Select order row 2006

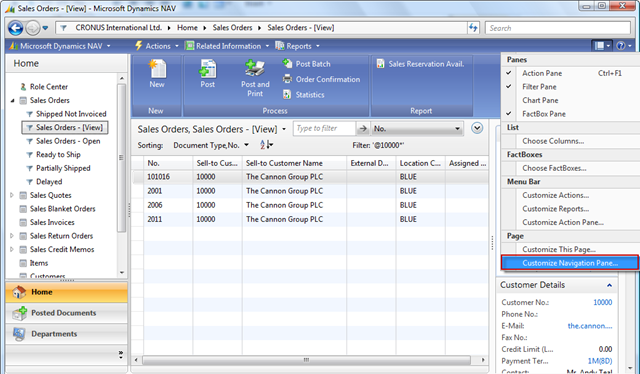tap(311, 205)
